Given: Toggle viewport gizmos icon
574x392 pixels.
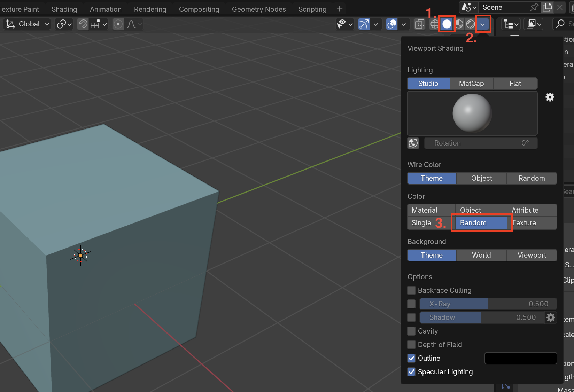Looking at the screenshot, I should [x=364, y=24].
